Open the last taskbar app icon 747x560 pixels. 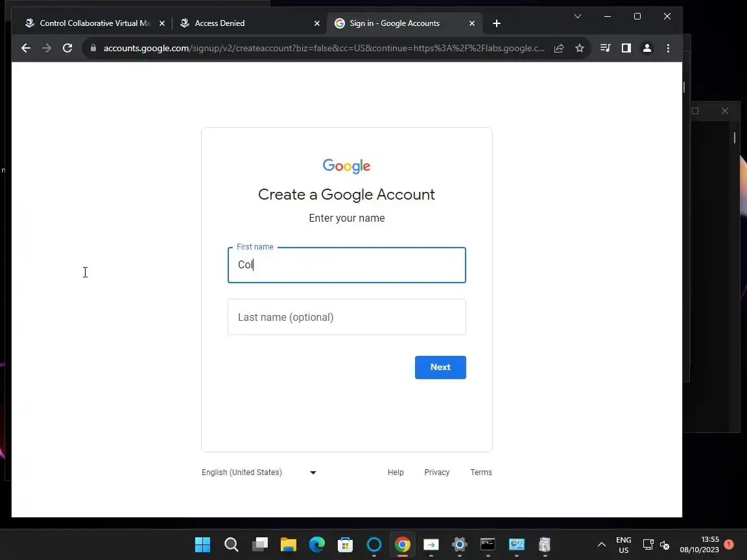pos(545,544)
